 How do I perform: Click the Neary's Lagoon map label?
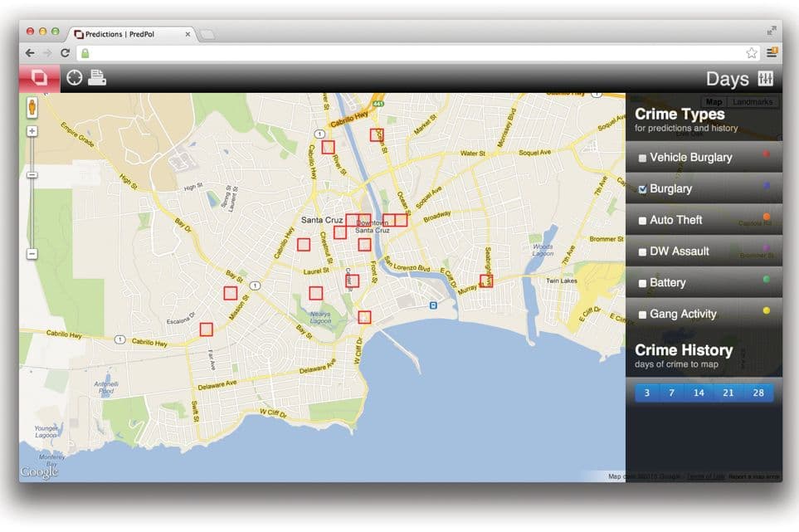(320, 318)
